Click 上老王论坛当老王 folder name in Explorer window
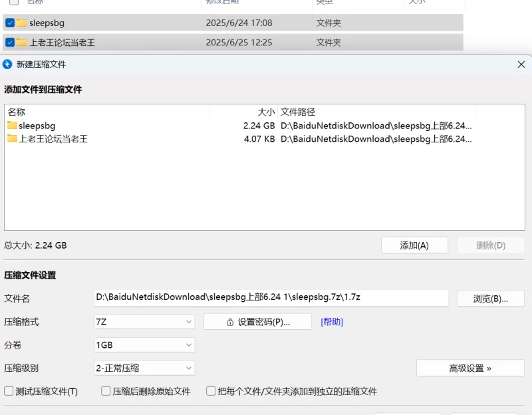 63,43
